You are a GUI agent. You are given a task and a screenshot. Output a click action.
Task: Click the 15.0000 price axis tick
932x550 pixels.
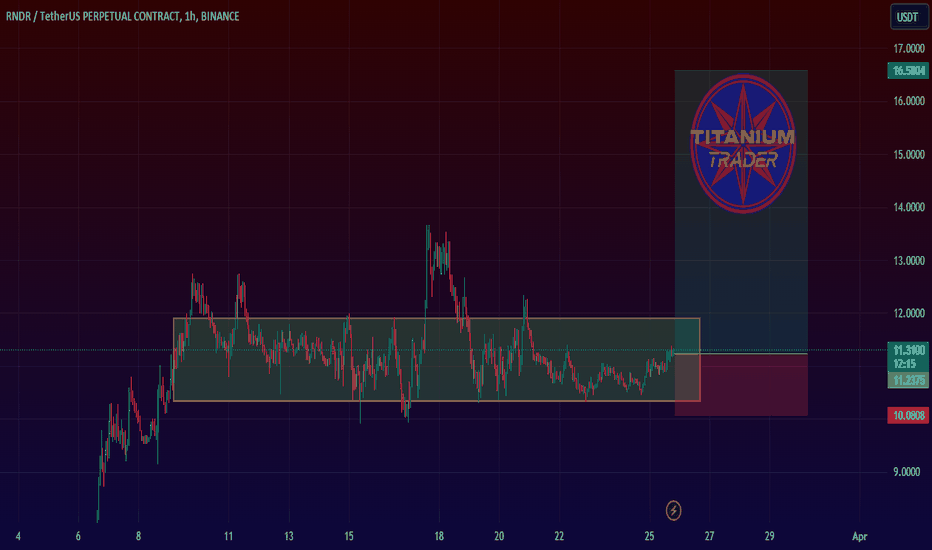pyautogui.click(x=909, y=155)
